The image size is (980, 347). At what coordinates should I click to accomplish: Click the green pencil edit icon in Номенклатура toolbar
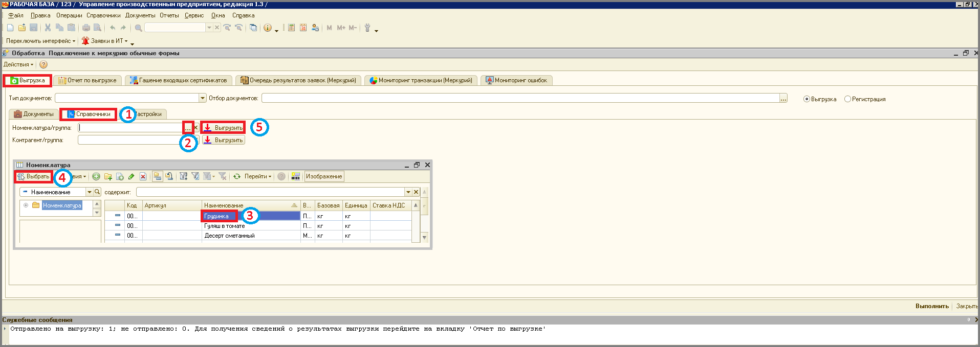pos(132,176)
